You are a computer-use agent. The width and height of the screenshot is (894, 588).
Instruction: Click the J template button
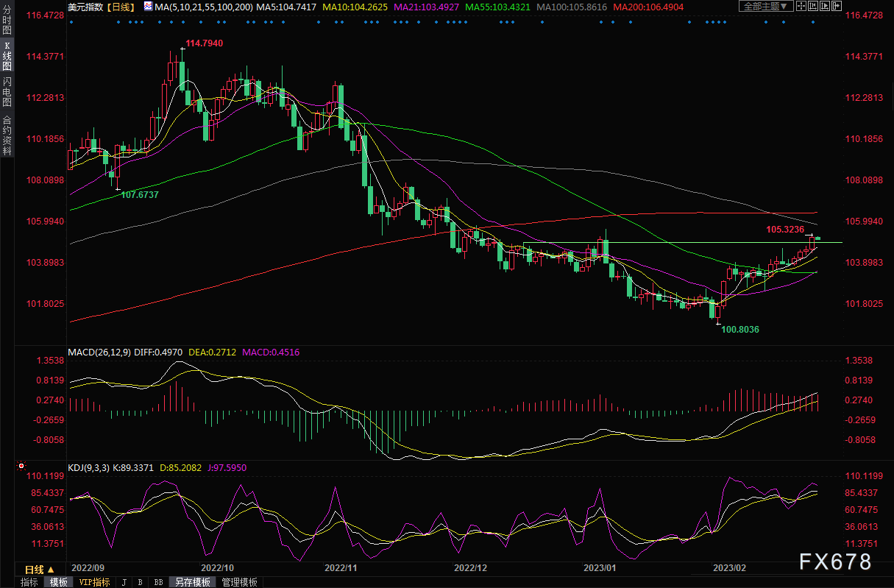coord(124,582)
